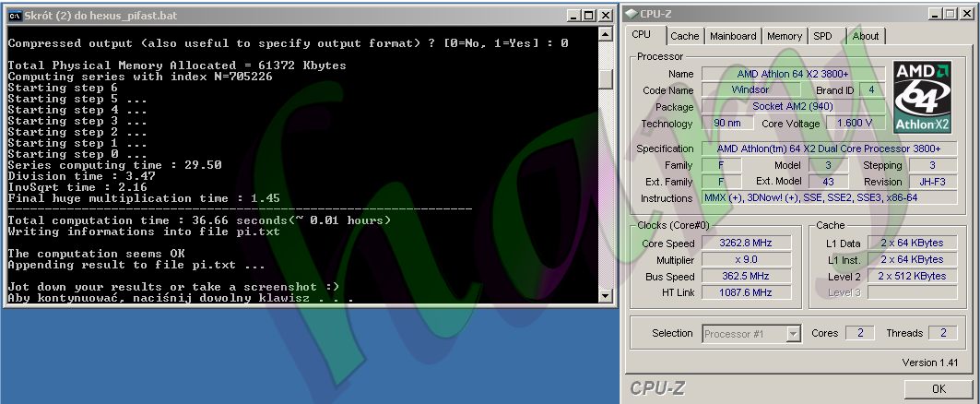Click the Technology value 90 nm
The width and height of the screenshot is (980, 404).
[x=726, y=124]
